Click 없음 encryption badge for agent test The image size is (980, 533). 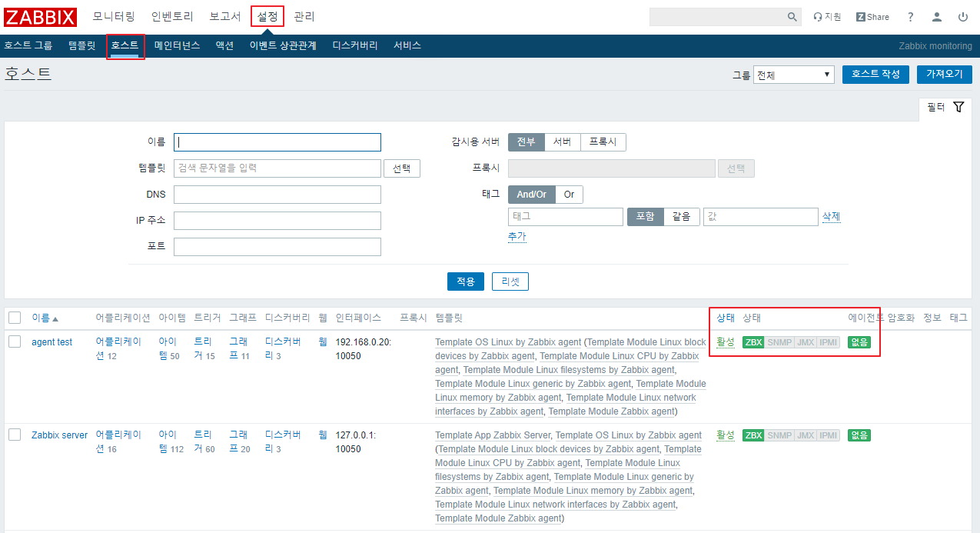[x=859, y=342]
